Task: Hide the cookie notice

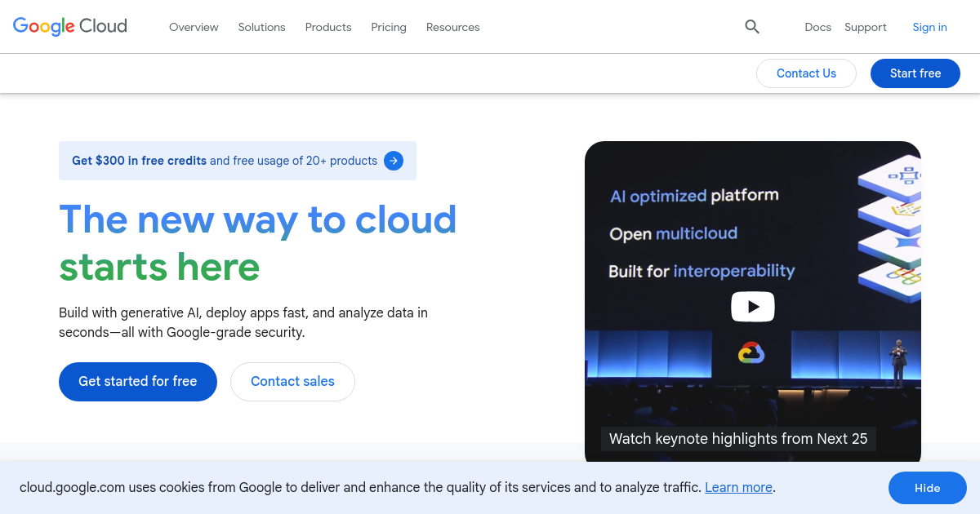Action: click(x=928, y=488)
